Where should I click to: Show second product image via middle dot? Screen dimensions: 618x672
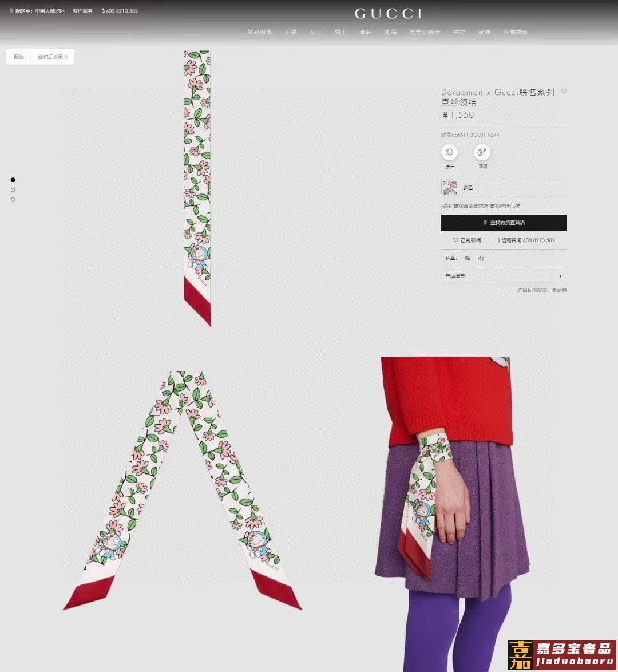tap(13, 189)
